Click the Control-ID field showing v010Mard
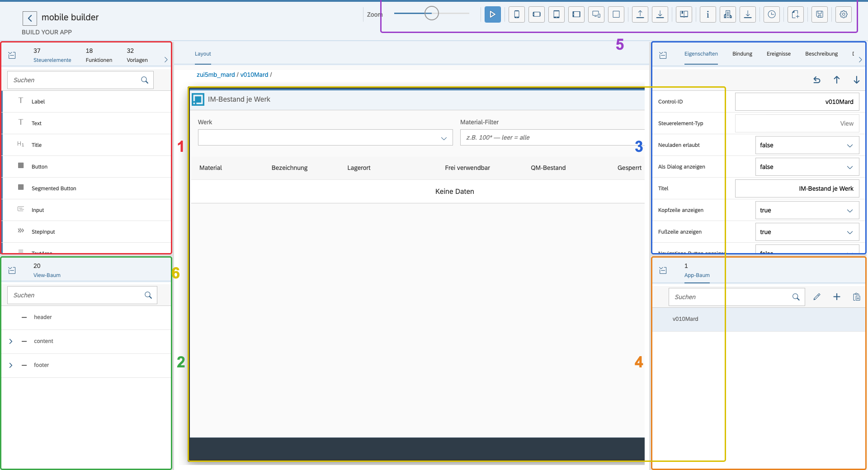 (797, 102)
